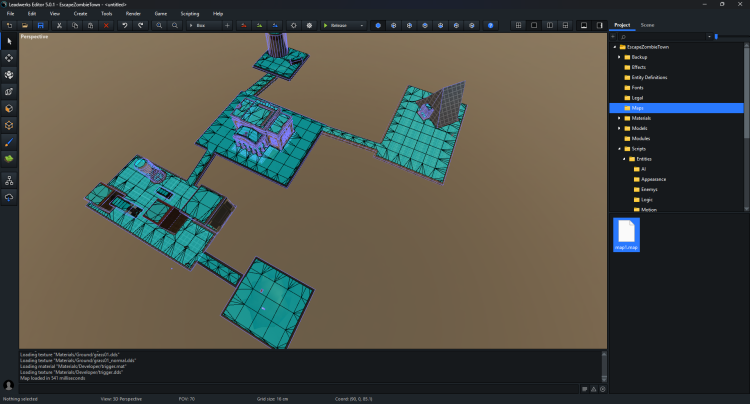Click the red Delete X icon
The height and width of the screenshot is (404, 750).
tap(106, 24)
